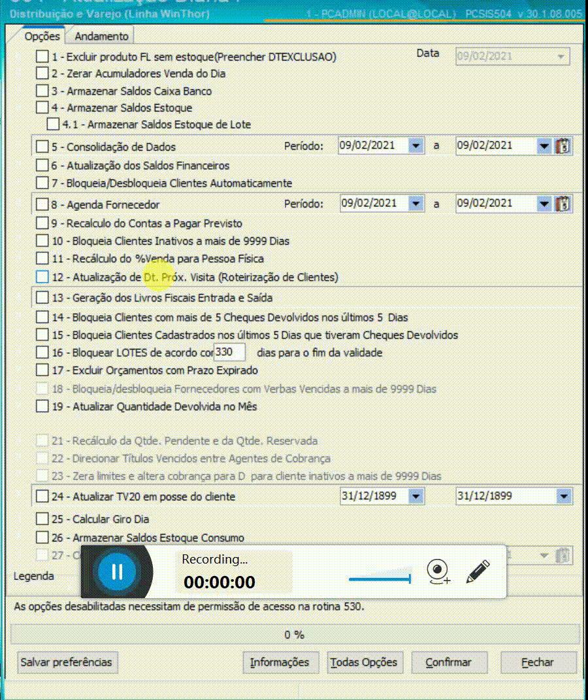The width and height of the screenshot is (588, 700).
Task: Tick 17 Excluir Orçamentos com Prazo Expirado
Action: click(42, 370)
